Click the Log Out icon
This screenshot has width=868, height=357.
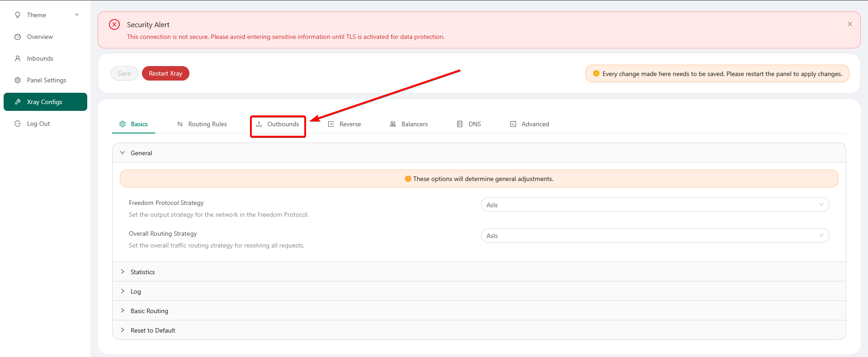pyautogui.click(x=18, y=124)
